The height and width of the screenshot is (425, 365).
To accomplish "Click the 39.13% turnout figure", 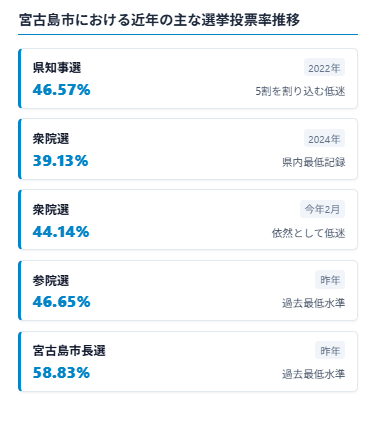I will (60, 161).
